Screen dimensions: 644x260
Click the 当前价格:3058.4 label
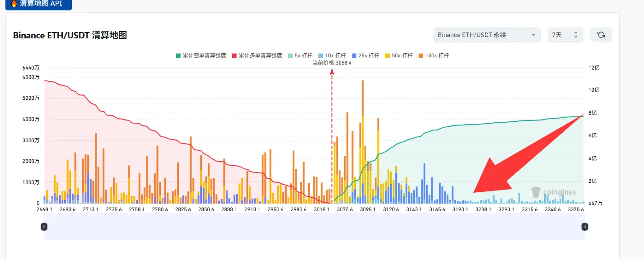point(332,63)
